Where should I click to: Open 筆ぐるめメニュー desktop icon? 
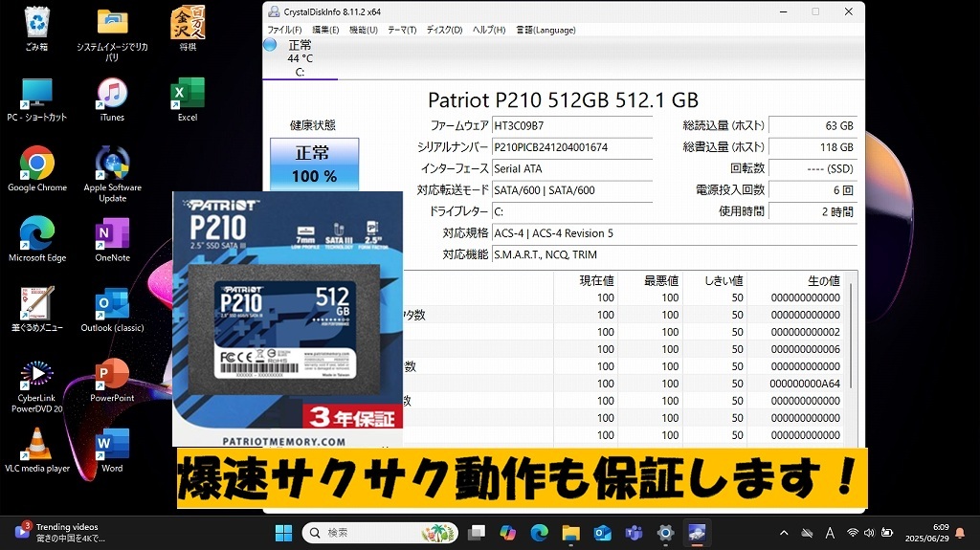click(37, 309)
